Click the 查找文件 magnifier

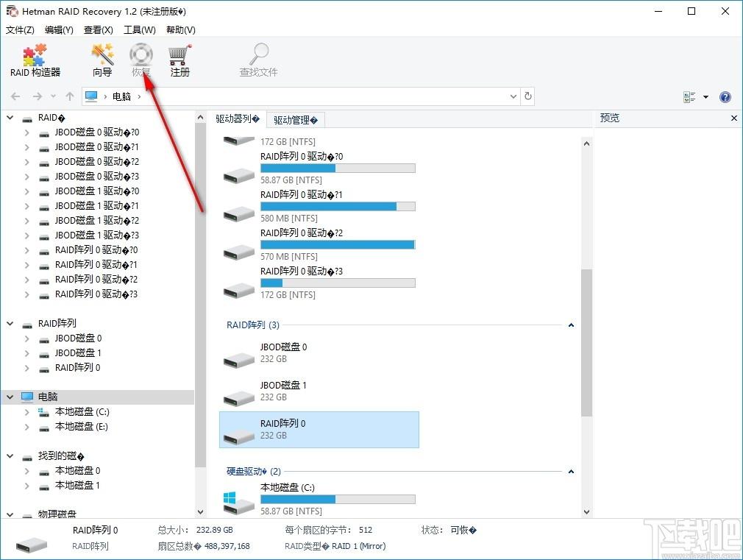[258, 60]
